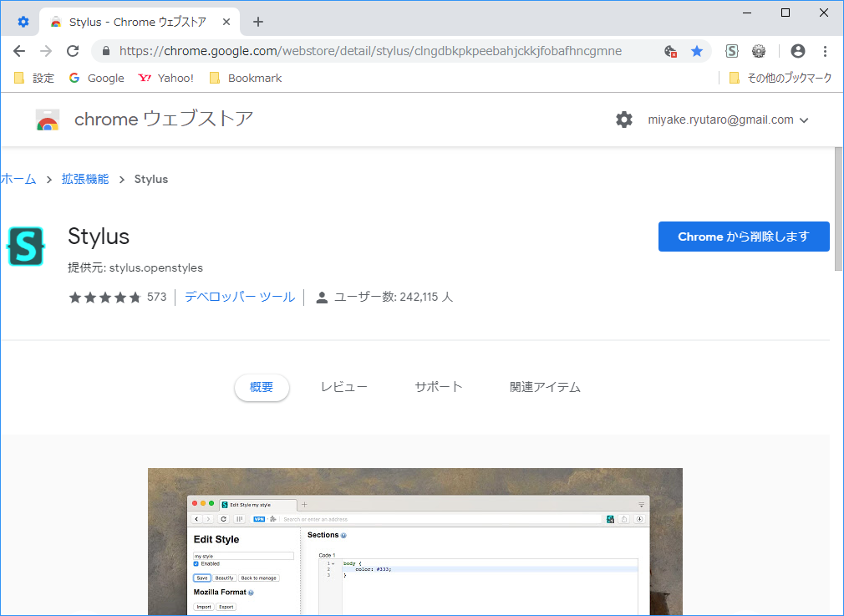Open a new browser tab
Image resolution: width=844 pixels, height=616 pixels.
(x=258, y=22)
